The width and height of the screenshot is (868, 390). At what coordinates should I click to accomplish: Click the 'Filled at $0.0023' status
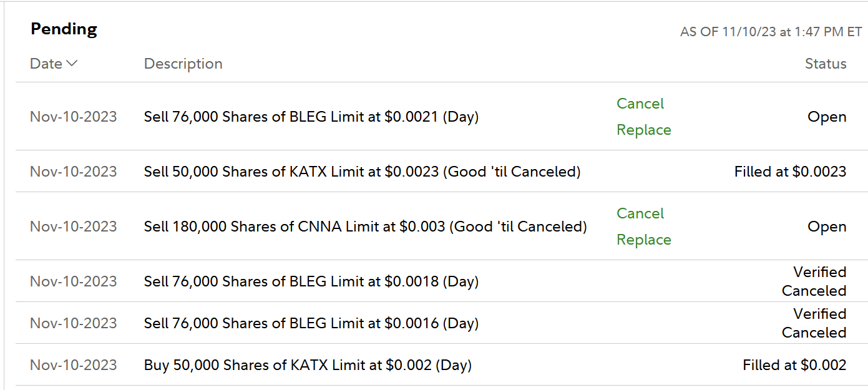[x=790, y=172]
